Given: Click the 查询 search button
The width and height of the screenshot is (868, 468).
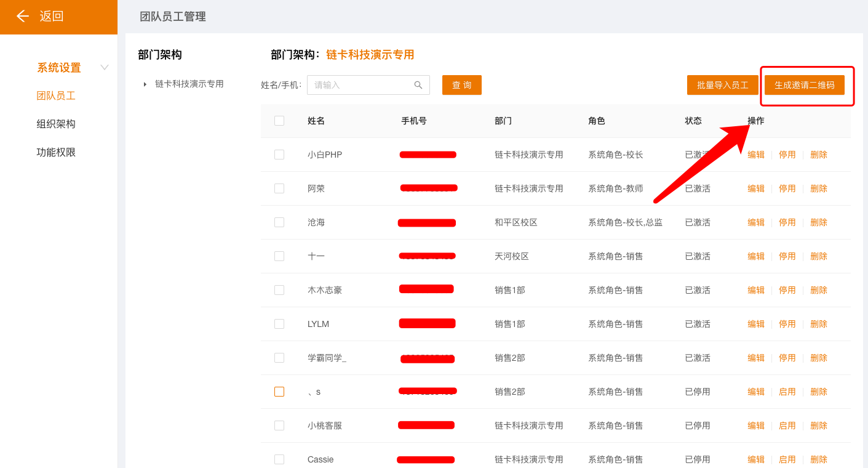Looking at the screenshot, I should pos(461,85).
